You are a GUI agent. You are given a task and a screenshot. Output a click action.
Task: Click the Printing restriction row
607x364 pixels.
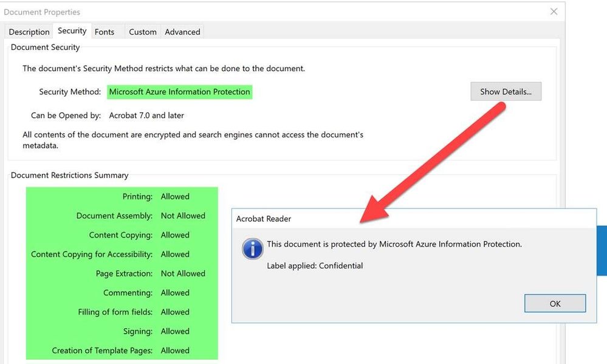pos(156,196)
